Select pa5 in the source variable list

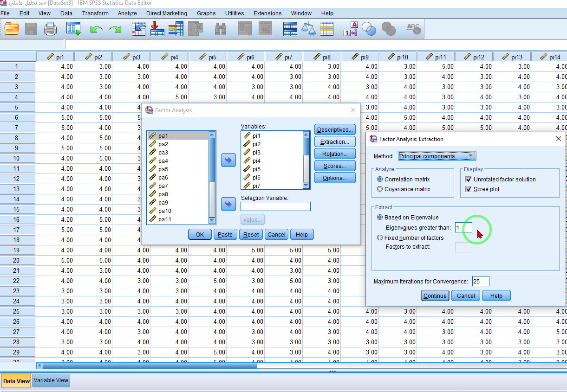tap(163, 169)
